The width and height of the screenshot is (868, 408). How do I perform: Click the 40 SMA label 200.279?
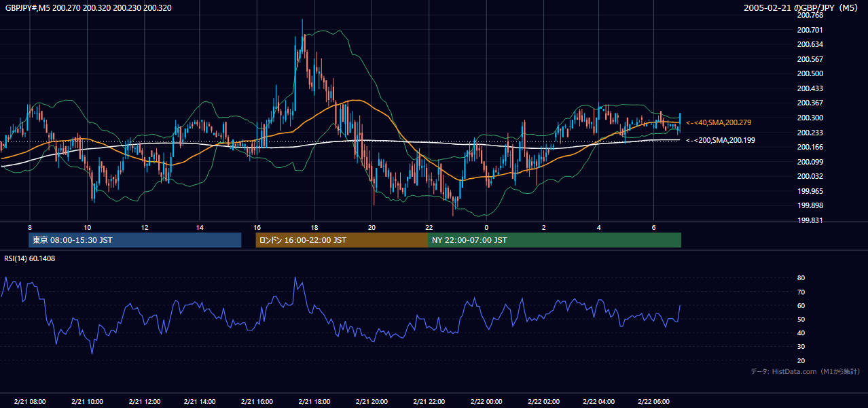tap(720, 122)
